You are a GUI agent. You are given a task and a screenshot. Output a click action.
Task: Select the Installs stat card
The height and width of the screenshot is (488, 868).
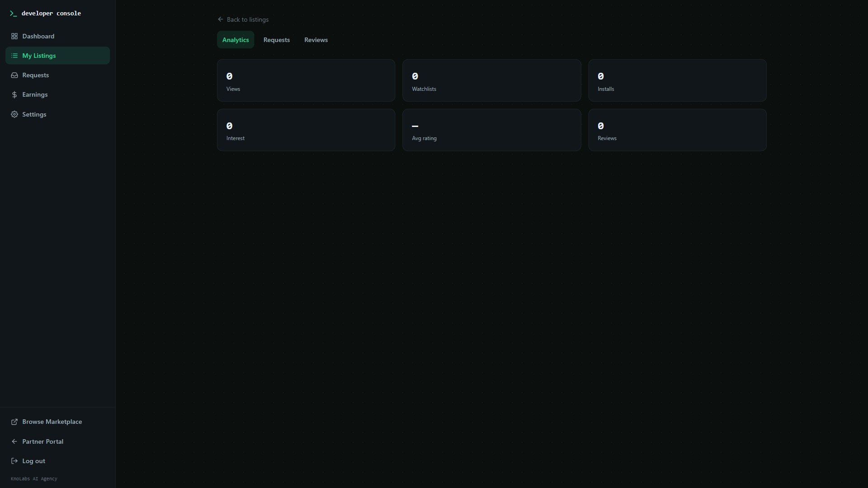point(677,80)
